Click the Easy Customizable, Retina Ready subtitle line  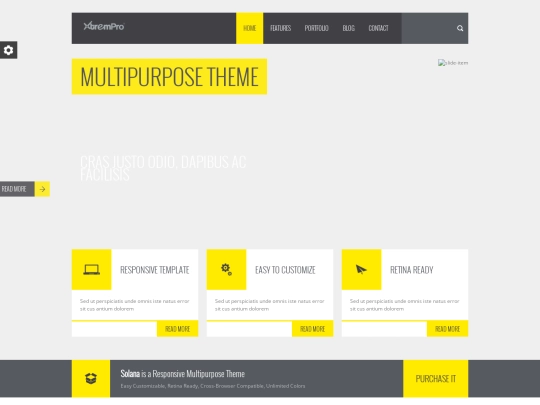(x=213, y=386)
